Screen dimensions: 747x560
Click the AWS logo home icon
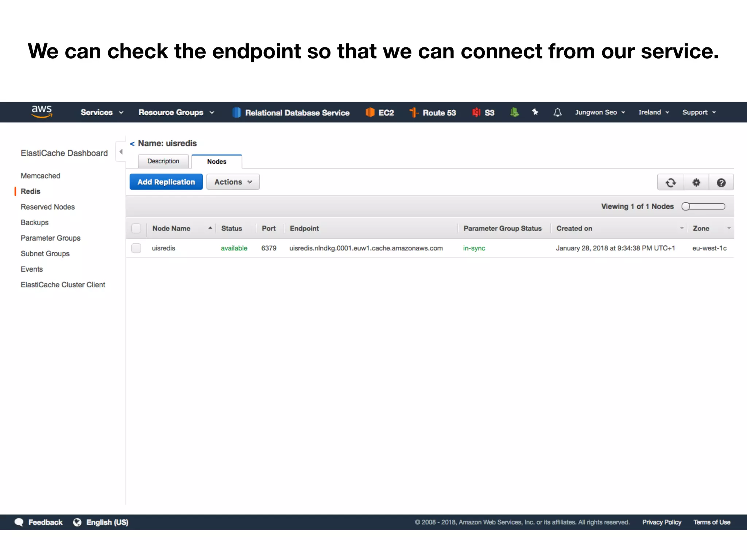point(42,112)
